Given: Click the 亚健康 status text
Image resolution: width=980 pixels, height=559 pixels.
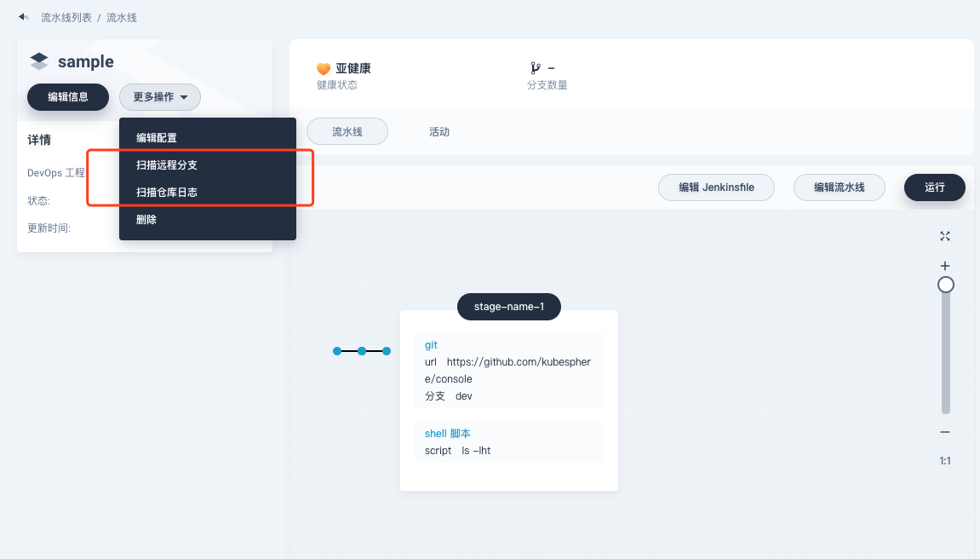Looking at the screenshot, I should click(353, 68).
